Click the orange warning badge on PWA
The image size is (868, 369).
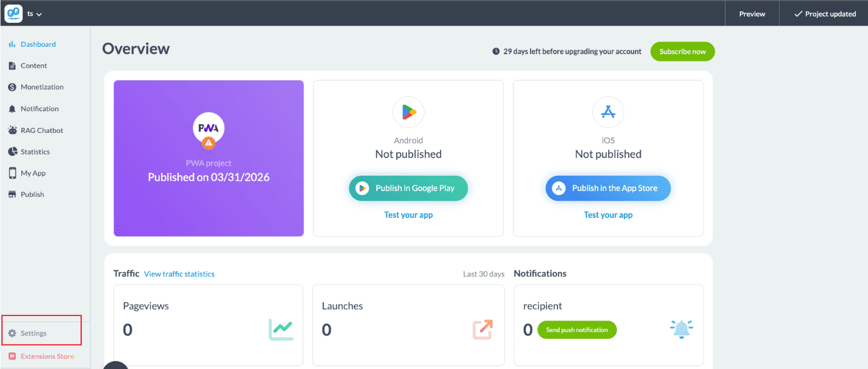pyautogui.click(x=209, y=143)
